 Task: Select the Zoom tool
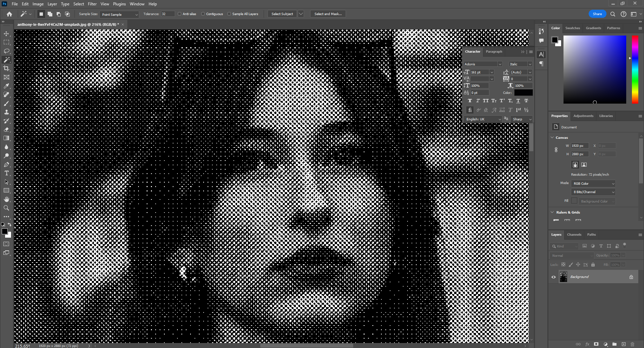[6, 208]
